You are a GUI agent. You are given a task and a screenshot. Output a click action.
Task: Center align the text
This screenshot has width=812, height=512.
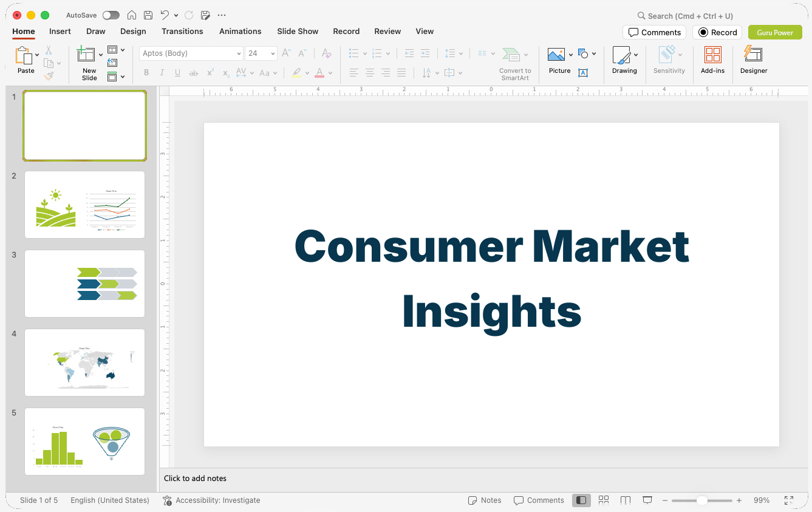click(x=370, y=73)
